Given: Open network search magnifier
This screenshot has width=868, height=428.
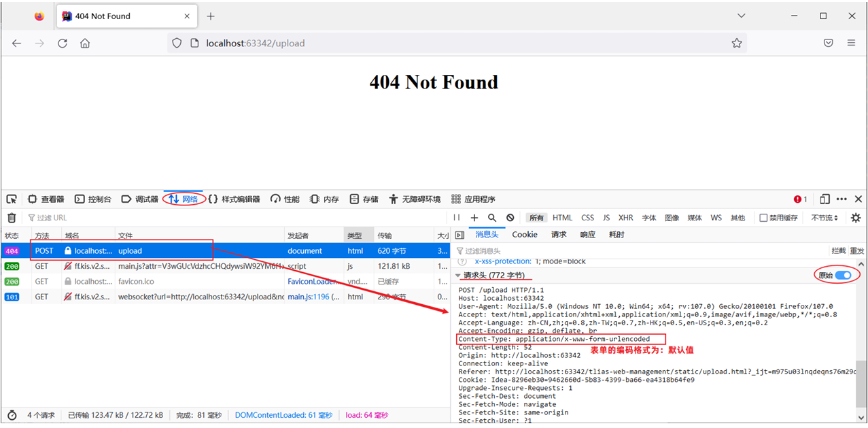Looking at the screenshot, I should pyautogui.click(x=492, y=218).
